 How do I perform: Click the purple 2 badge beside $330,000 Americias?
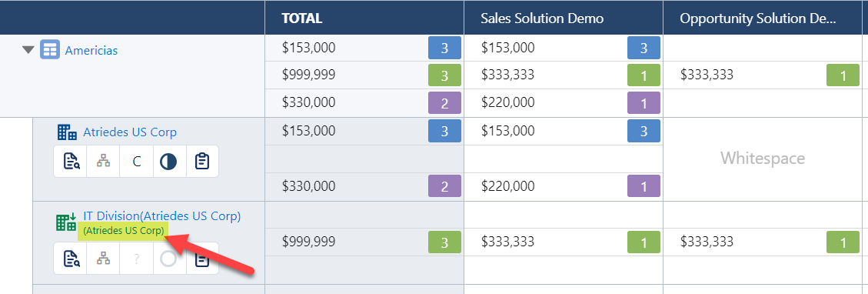coord(444,102)
